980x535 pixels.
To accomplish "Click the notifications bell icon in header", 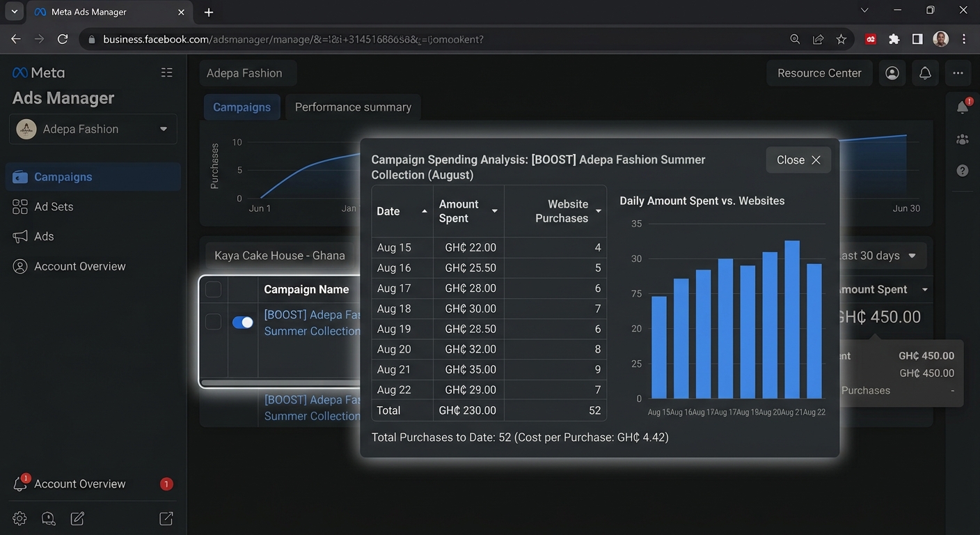I will click(x=925, y=73).
